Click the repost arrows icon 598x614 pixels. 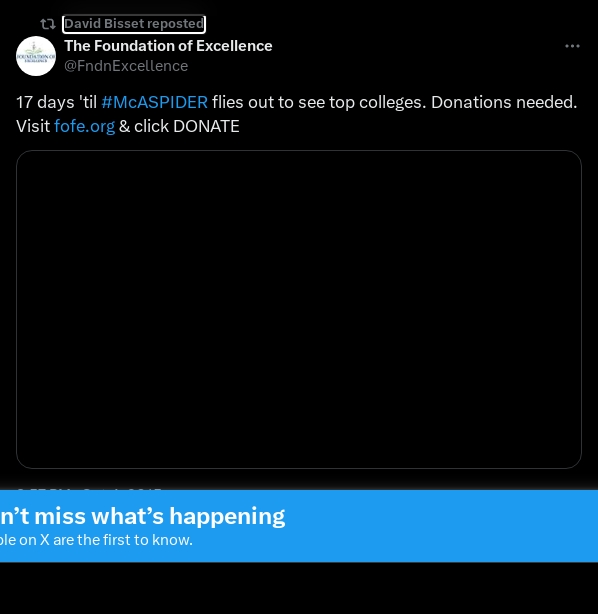point(48,24)
